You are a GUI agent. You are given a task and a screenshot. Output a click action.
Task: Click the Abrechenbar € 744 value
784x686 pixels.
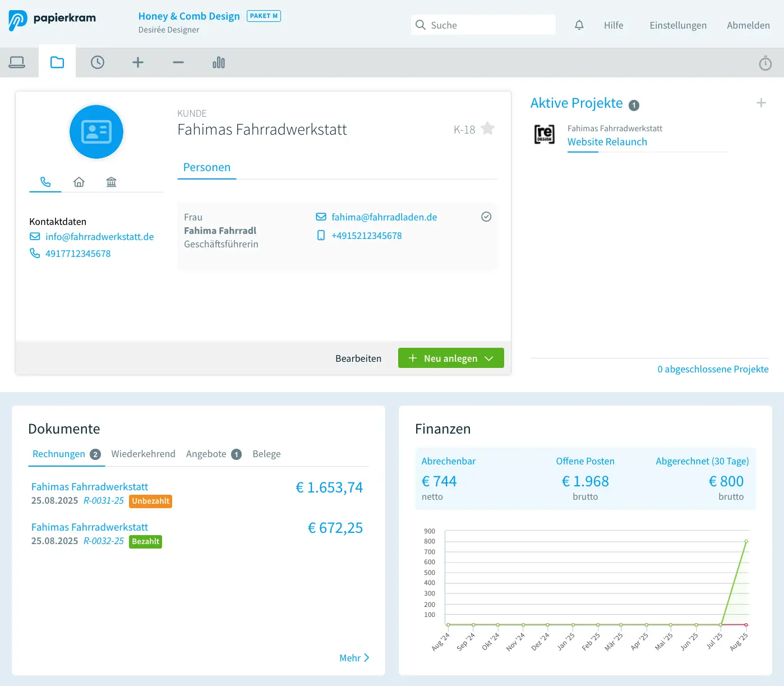tap(439, 481)
